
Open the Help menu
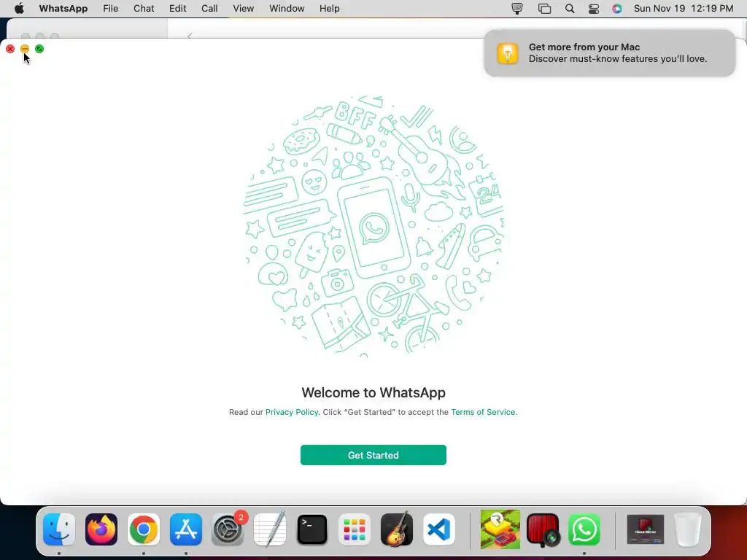pyautogui.click(x=329, y=9)
